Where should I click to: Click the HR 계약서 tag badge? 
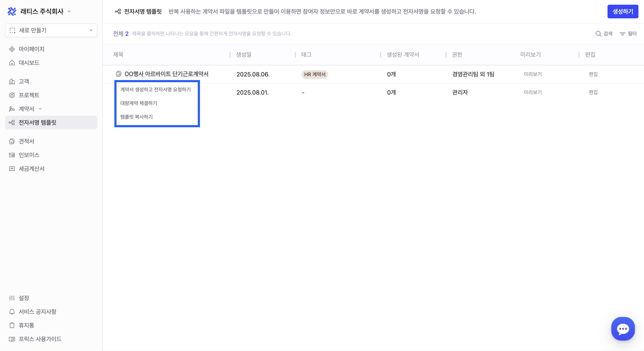[315, 75]
